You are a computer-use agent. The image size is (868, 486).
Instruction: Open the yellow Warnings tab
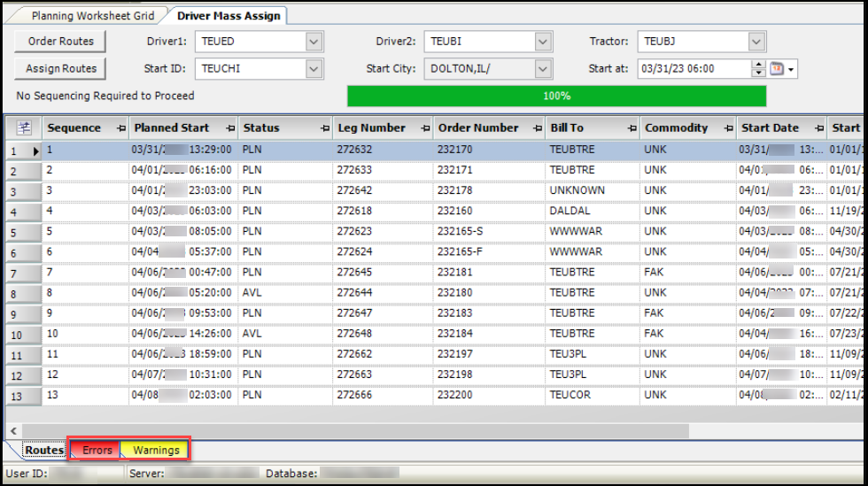pyautogui.click(x=156, y=450)
